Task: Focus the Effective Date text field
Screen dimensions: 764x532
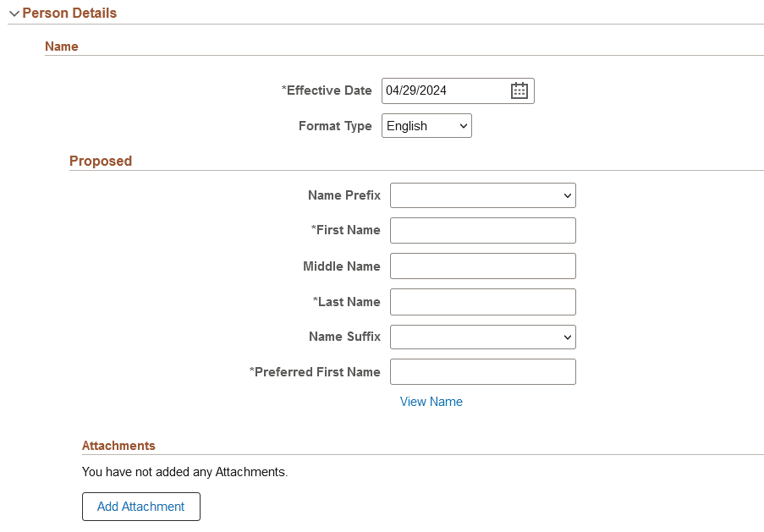Action: pos(443,91)
